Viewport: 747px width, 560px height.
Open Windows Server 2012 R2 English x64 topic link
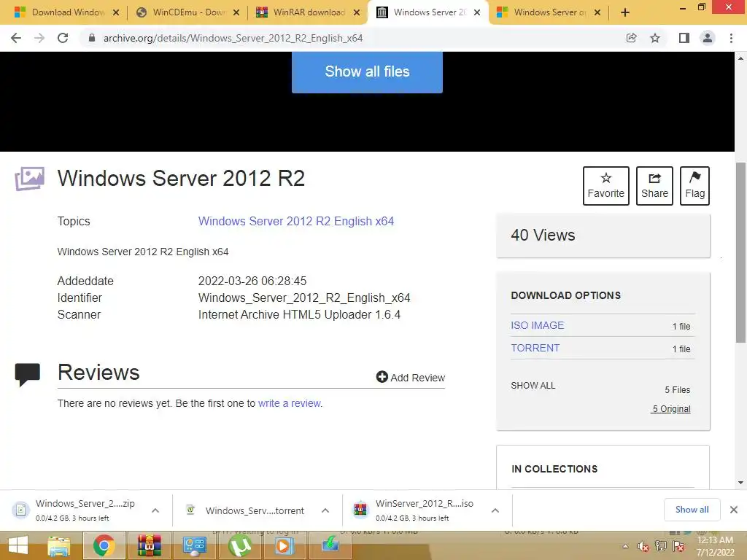tap(296, 222)
